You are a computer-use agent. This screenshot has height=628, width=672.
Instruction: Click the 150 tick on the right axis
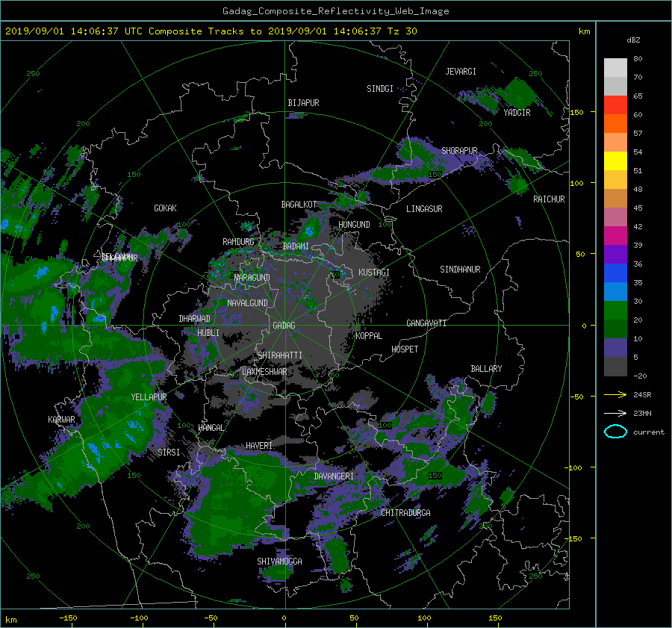pos(576,112)
